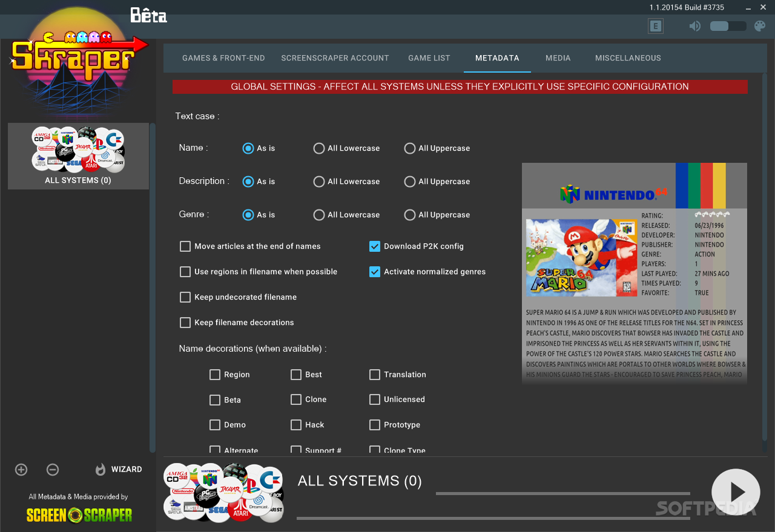Add a system with plus icon
This screenshot has width=775, height=532.
(x=21, y=470)
